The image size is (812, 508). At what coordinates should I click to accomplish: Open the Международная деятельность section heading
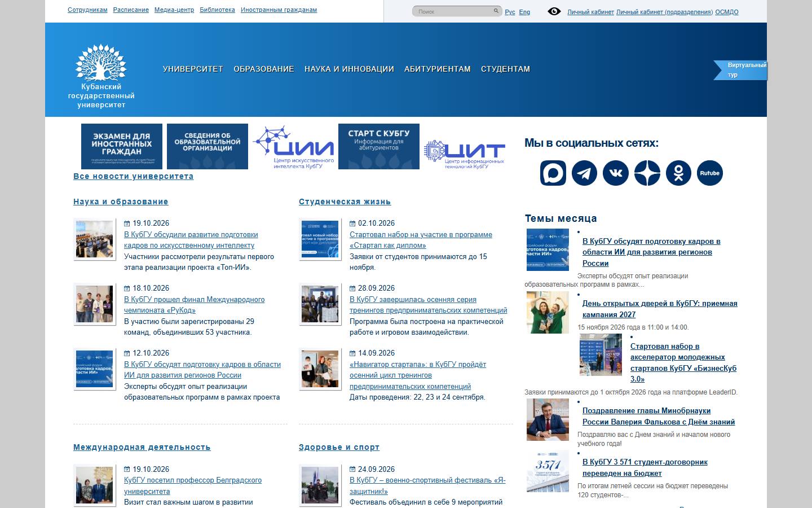click(142, 447)
